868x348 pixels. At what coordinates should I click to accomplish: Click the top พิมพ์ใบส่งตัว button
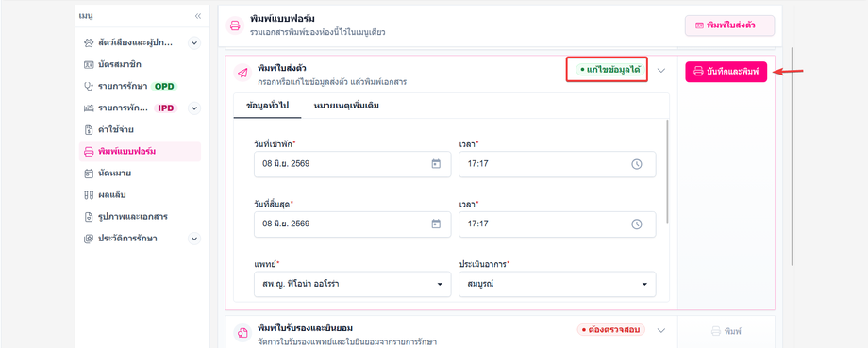(729, 25)
